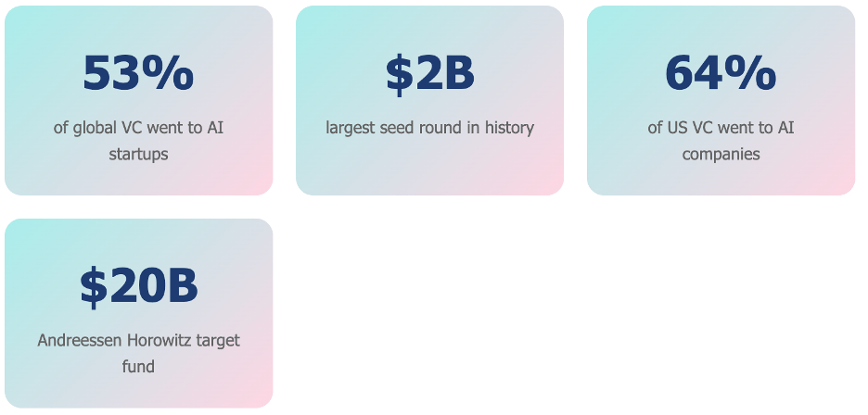The height and width of the screenshot is (415, 868).
Task: Select 'Andreessen Horowitz target fund' caption
Action: [138, 353]
